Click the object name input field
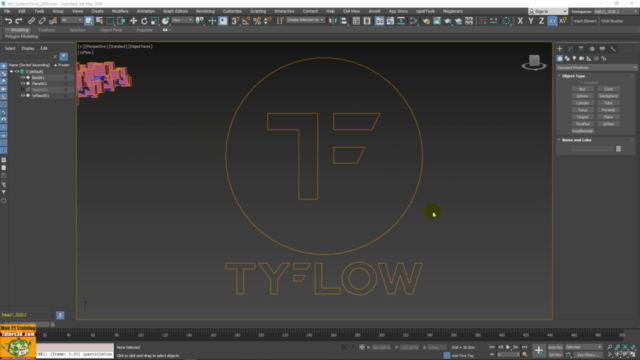 tap(593, 149)
